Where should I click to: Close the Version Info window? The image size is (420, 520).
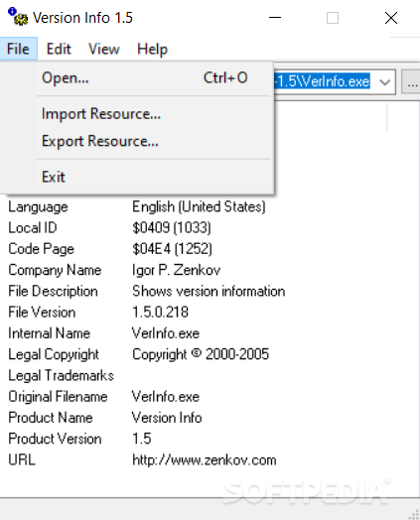pos(391,18)
